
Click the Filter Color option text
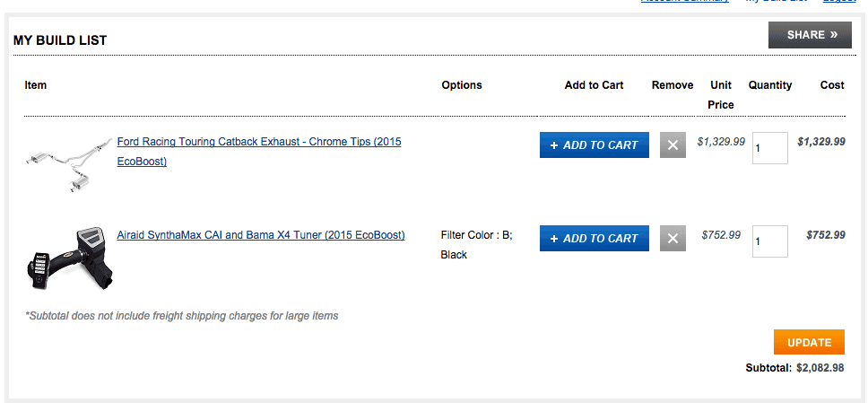tap(477, 244)
